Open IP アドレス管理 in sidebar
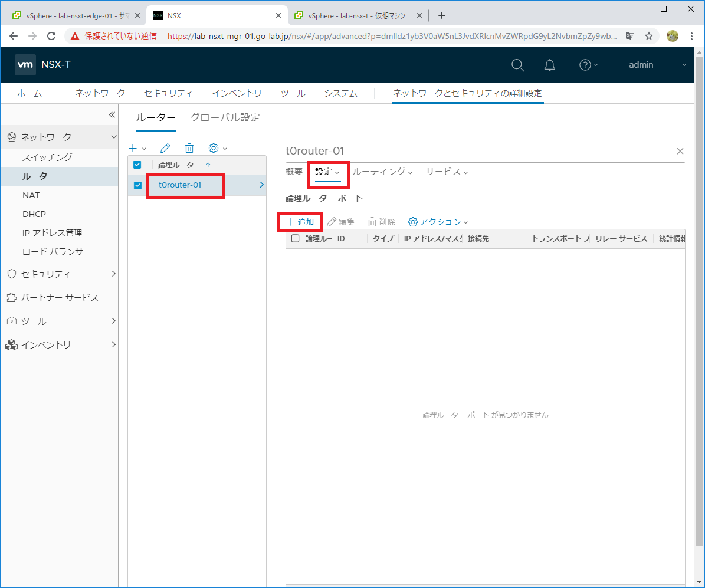Image resolution: width=705 pixels, height=588 pixels. pos(52,234)
